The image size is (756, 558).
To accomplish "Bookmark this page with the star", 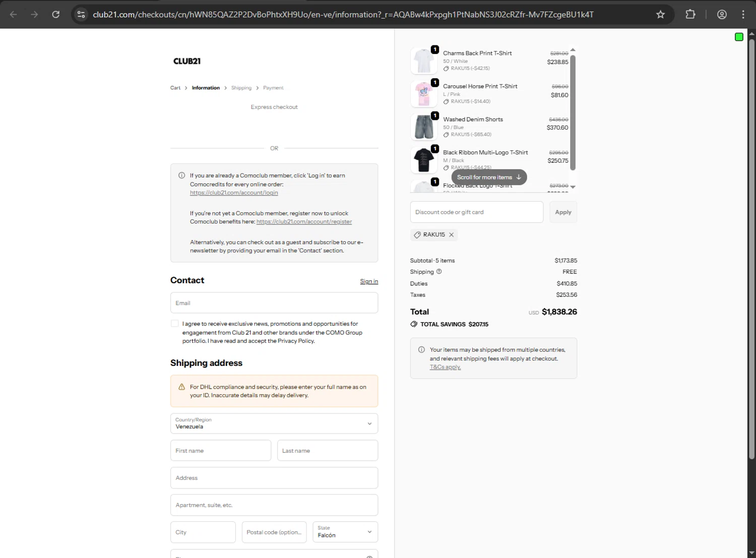I will 660,15.
